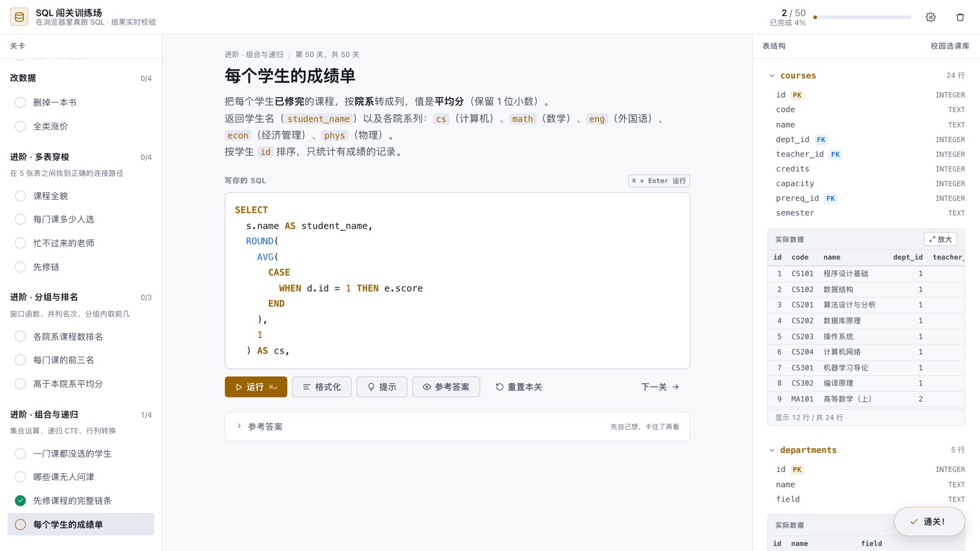Screen dimensions: 980x551
Task: Click the eye icon on 参考答案 button
Action: coord(427,387)
